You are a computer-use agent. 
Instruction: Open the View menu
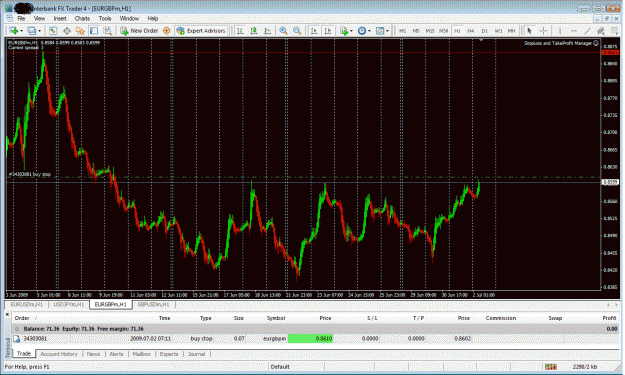click(x=39, y=18)
